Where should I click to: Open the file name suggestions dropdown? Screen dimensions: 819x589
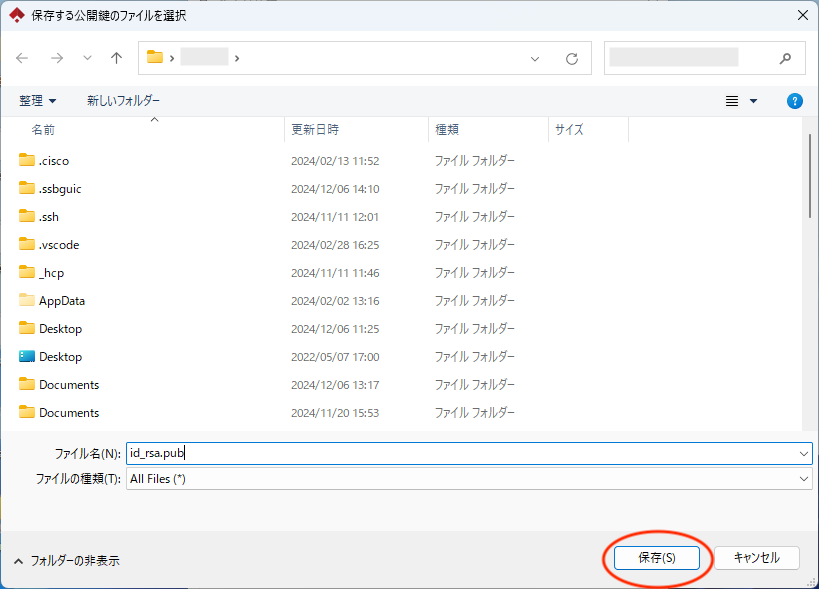tap(804, 453)
